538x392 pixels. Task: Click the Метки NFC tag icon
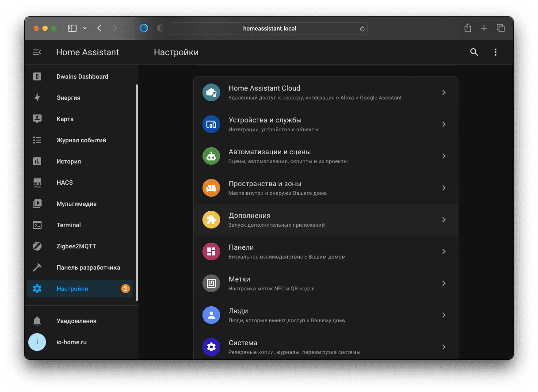[211, 283]
